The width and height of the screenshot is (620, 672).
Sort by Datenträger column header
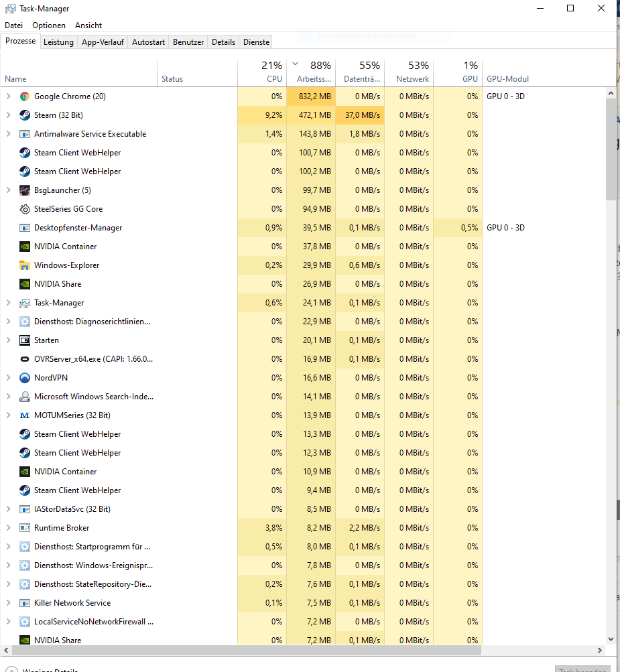click(360, 72)
